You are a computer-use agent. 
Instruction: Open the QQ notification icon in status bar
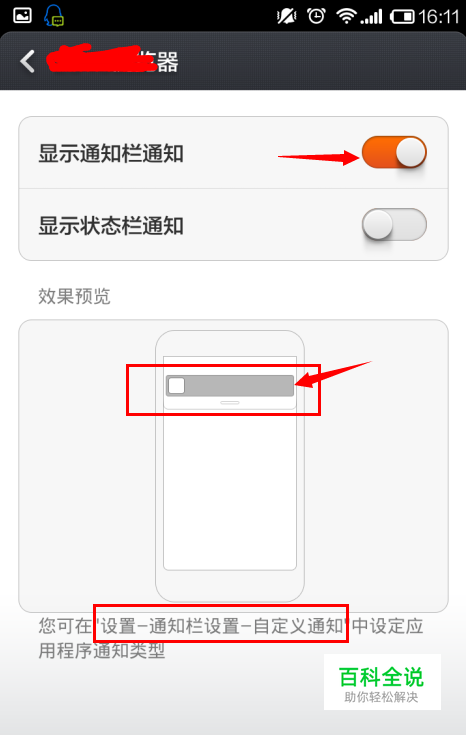pyautogui.click(x=54, y=16)
